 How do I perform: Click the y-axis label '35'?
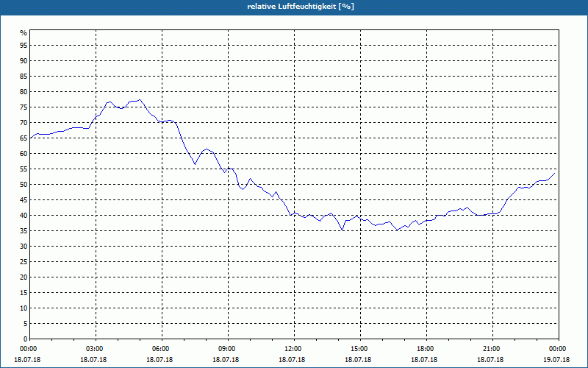tap(24, 231)
